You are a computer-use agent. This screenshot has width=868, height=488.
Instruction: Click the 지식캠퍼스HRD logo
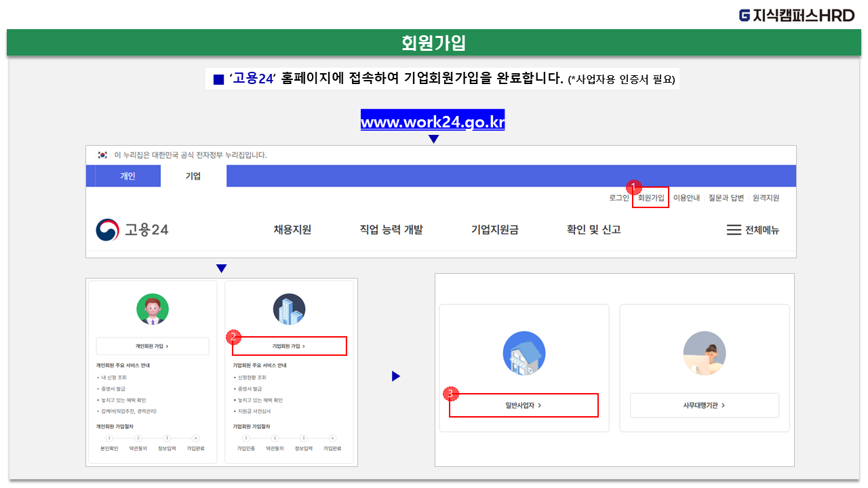click(797, 15)
